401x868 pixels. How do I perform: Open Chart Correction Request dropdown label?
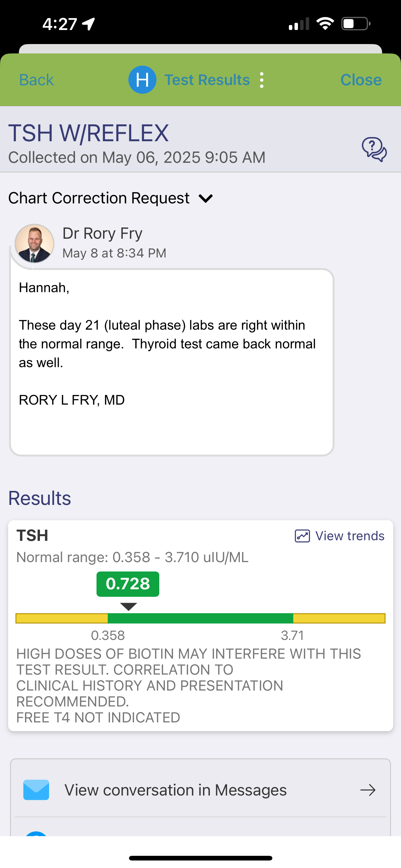99,198
